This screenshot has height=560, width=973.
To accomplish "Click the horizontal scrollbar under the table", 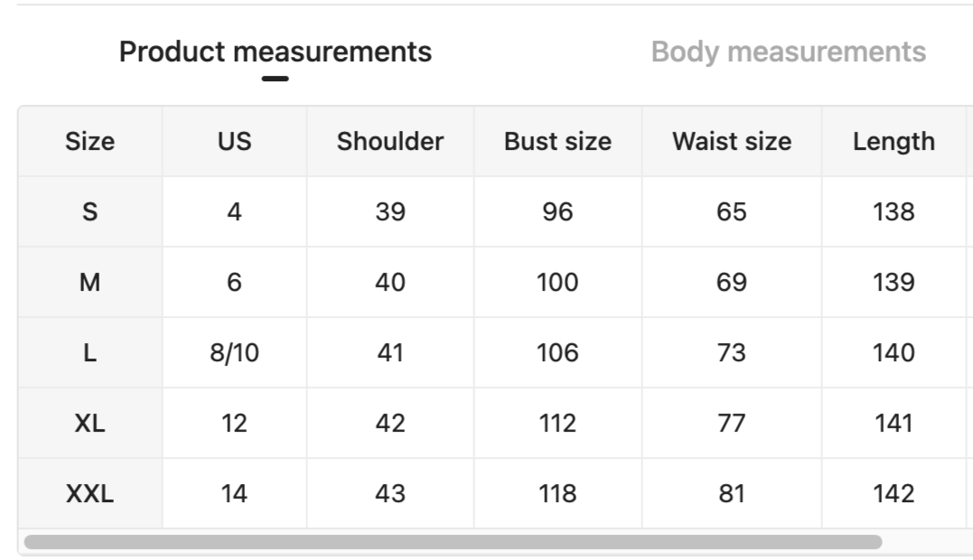I will (x=452, y=542).
